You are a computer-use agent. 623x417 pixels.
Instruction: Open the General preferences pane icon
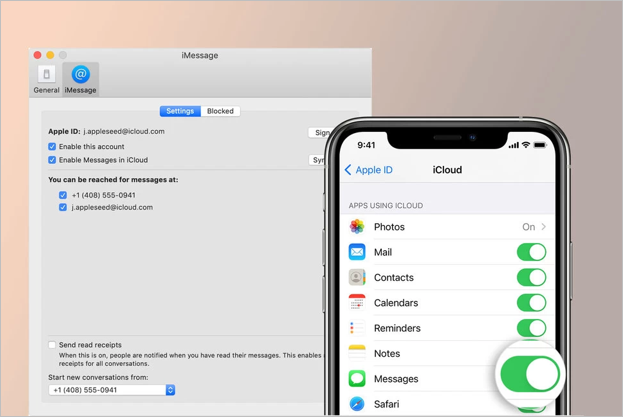tap(46, 76)
